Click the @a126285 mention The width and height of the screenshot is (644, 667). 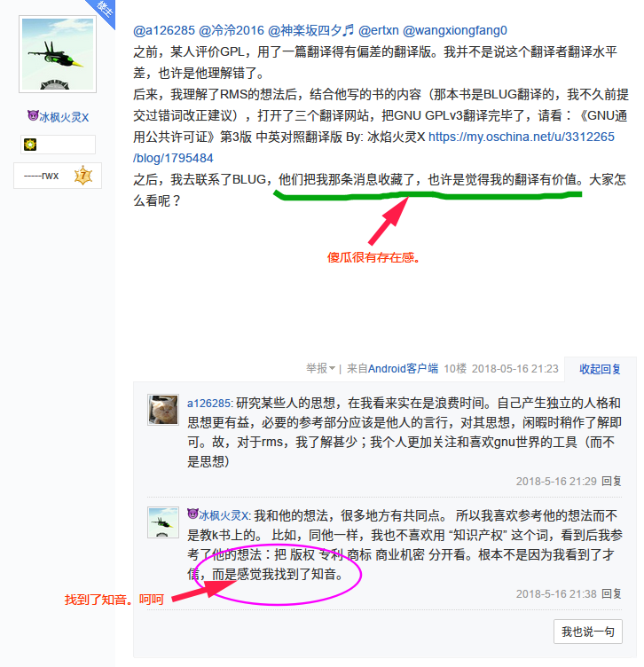164,31
